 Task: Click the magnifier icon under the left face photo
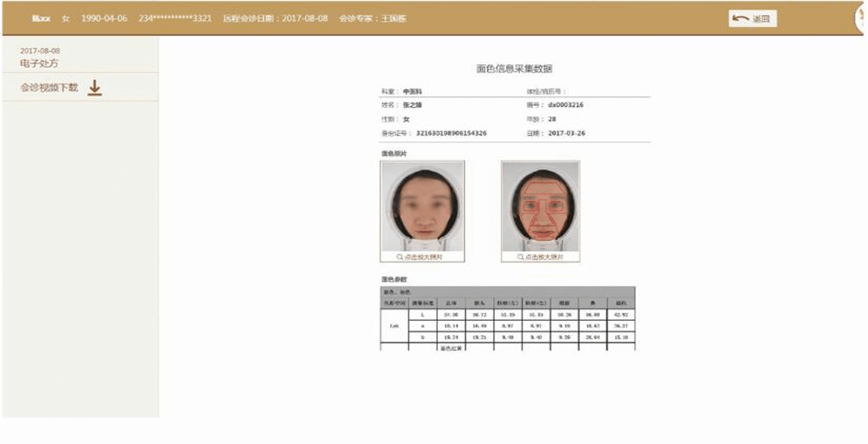tap(399, 257)
